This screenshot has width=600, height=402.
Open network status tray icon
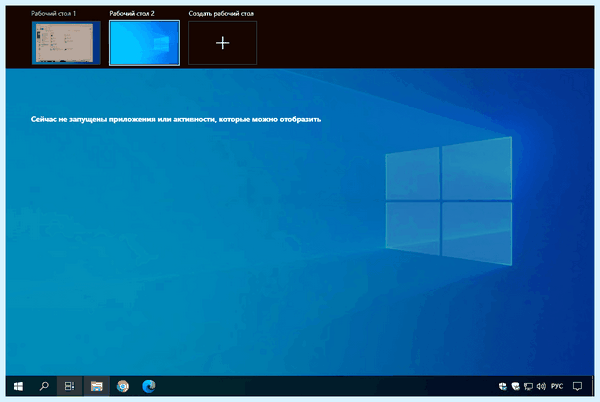point(528,386)
